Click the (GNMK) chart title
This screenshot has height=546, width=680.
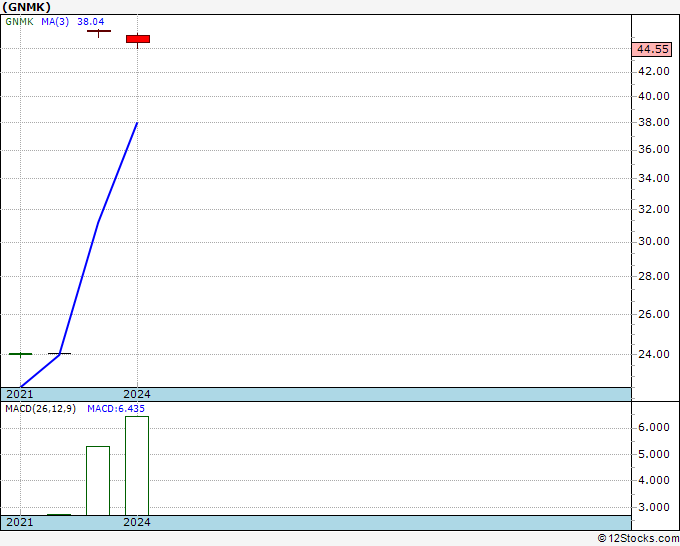tap(27, 7)
